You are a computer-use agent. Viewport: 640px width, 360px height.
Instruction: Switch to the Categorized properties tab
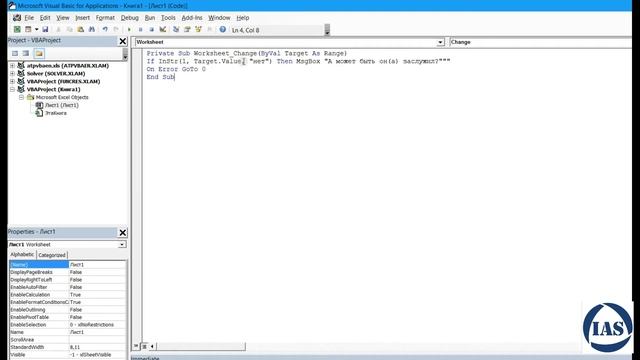point(52,255)
